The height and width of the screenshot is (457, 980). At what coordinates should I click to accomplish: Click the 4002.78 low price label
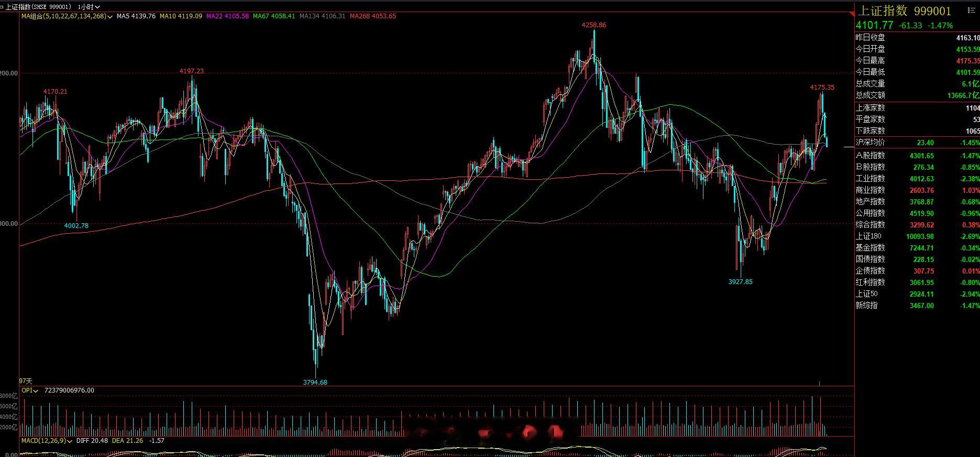[x=76, y=226]
